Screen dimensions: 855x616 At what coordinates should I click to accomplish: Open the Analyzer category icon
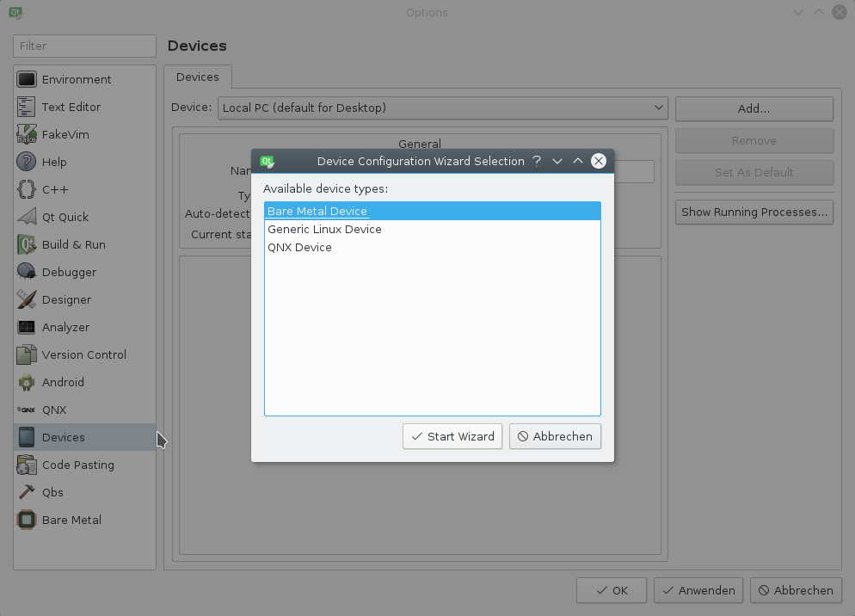(x=26, y=327)
